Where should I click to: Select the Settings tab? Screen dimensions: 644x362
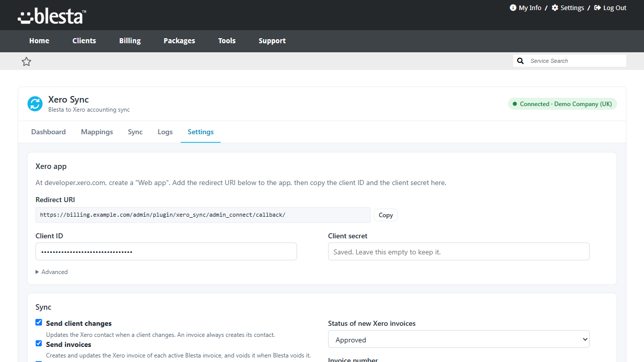tap(201, 132)
